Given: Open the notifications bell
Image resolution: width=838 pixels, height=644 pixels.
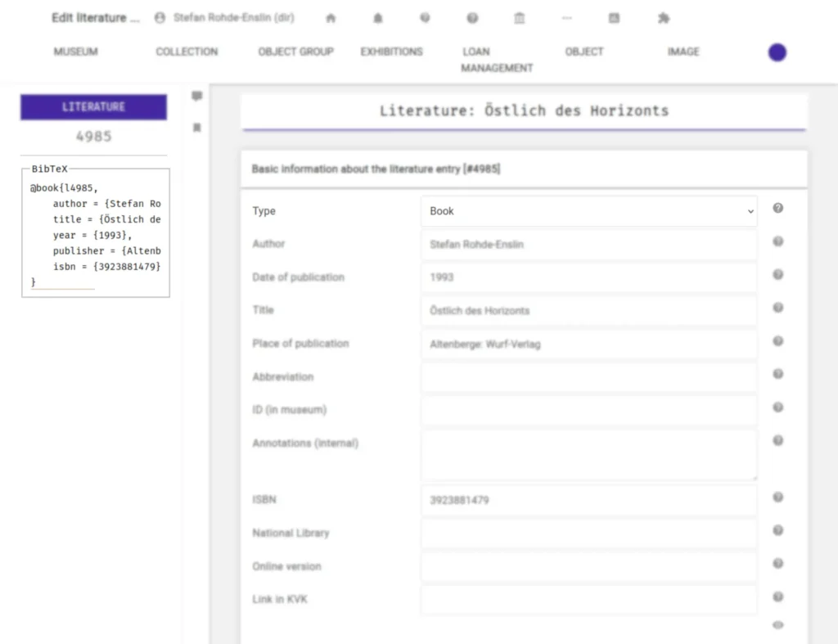Looking at the screenshot, I should tap(378, 18).
